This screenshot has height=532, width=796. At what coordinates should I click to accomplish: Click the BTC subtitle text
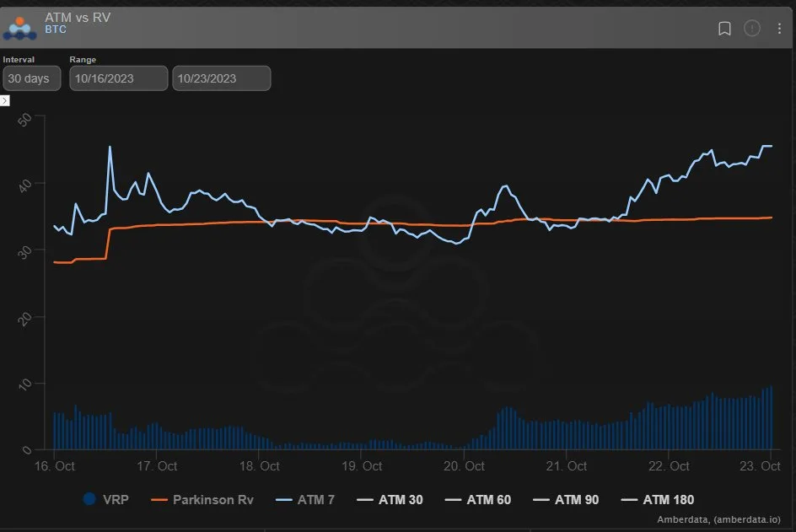click(x=56, y=30)
